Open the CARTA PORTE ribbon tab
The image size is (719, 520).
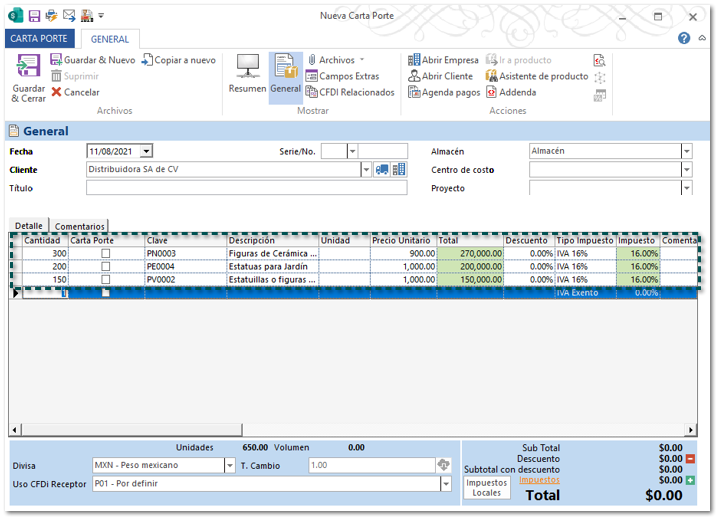click(38, 39)
